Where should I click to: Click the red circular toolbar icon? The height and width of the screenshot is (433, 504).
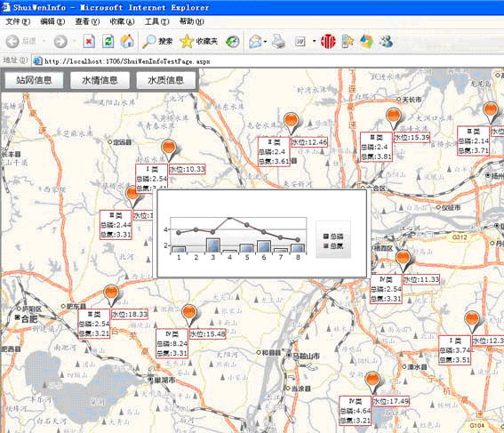coord(328,42)
